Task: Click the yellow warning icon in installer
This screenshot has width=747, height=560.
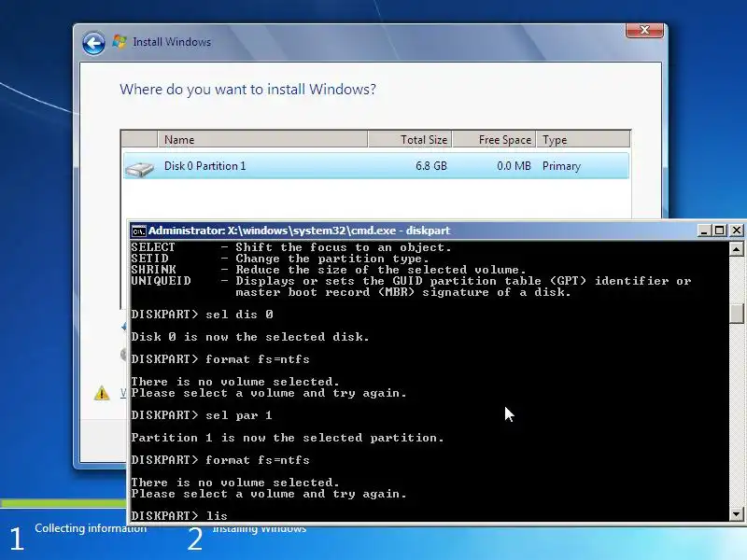Action: coord(102,393)
